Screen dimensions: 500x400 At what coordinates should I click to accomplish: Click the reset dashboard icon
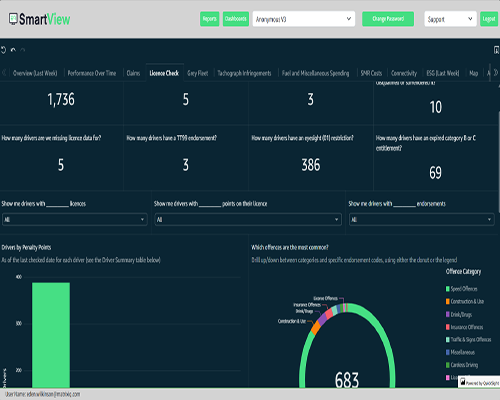pos(3,50)
